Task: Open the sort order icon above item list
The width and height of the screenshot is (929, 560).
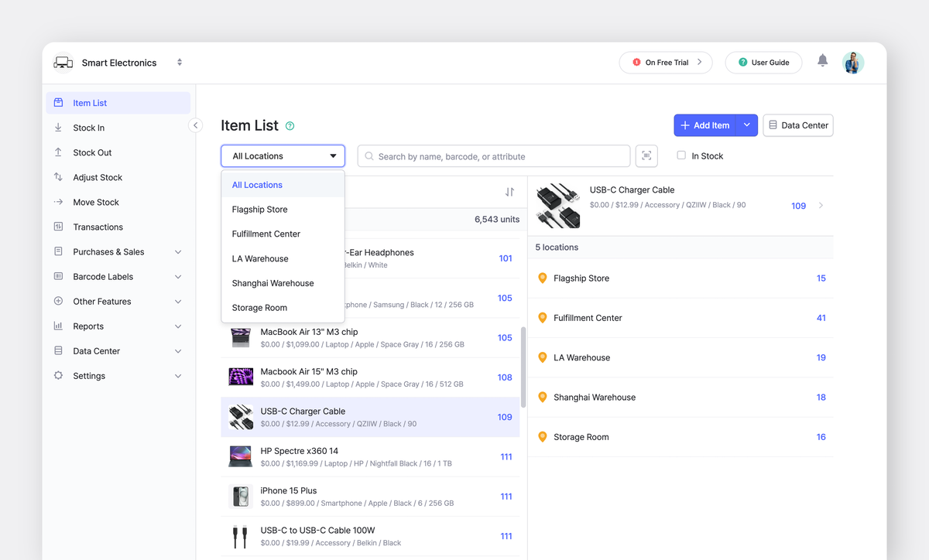Action: coord(509,191)
